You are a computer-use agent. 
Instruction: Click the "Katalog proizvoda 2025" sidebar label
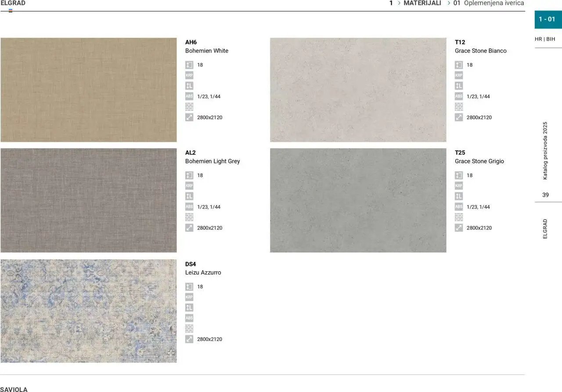pos(546,149)
